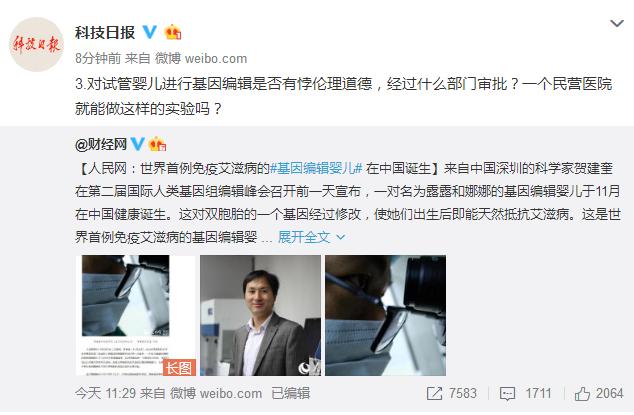Click the repost share icon showing 7583

coord(434,393)
